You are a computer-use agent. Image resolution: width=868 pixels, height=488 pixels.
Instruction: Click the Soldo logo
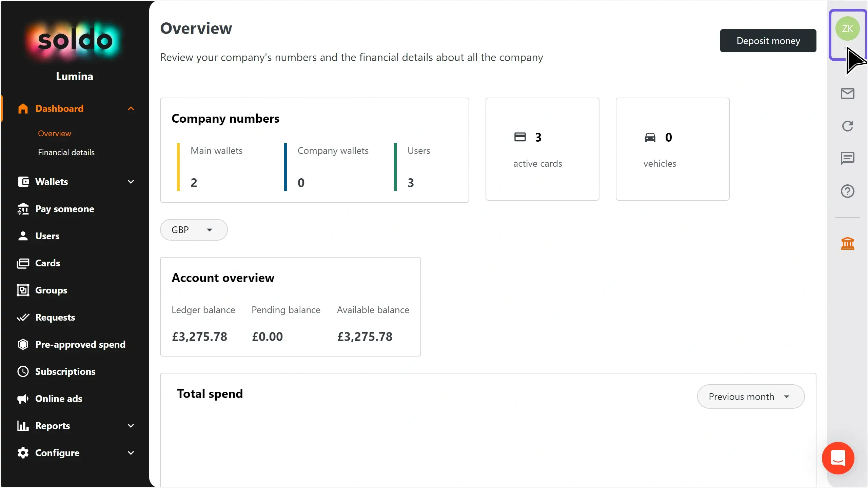75,41
